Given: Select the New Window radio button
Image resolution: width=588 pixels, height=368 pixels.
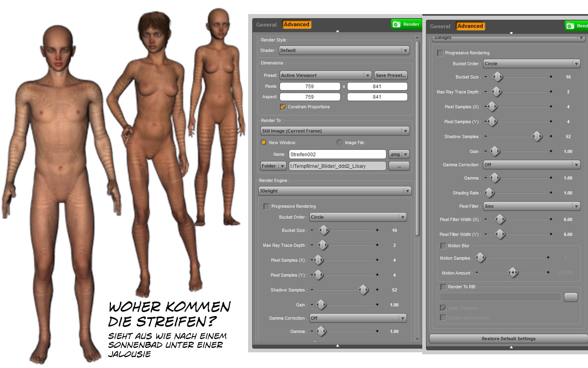Looking at the screenshot, I should (x=263, y=143).
